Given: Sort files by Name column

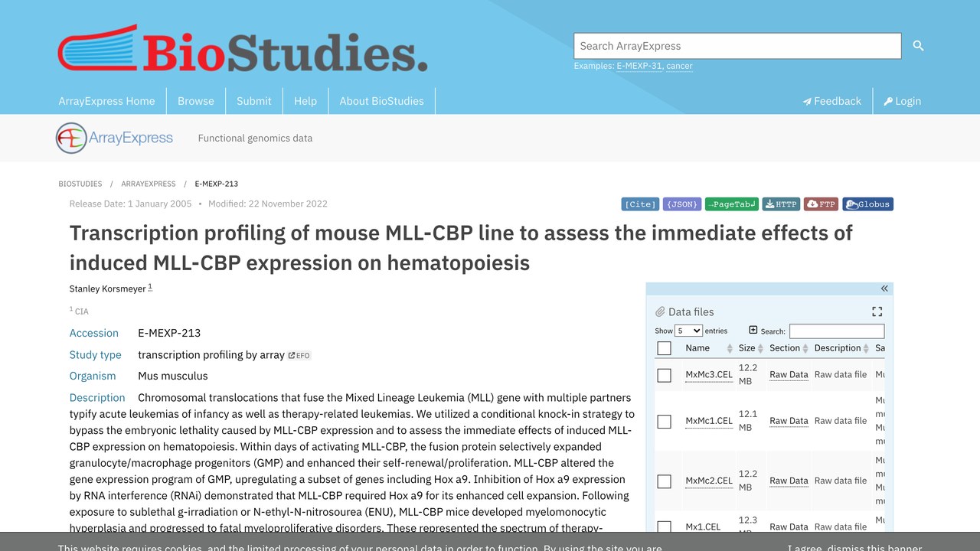Looking at the screenshot, I should click(708, 348).
